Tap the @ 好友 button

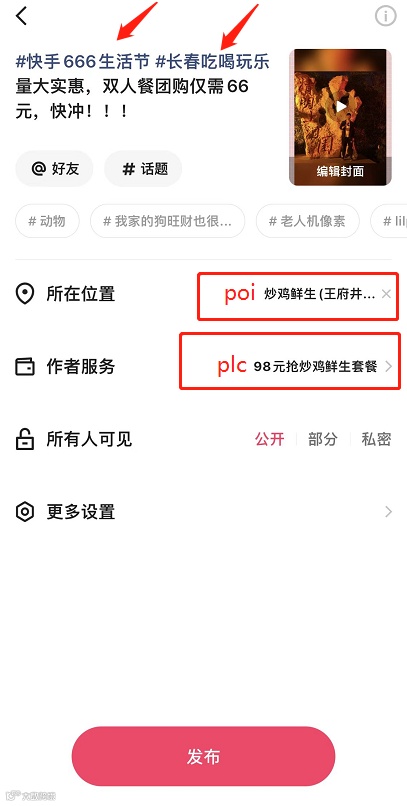pyautogui.click(x=54, y=169)
